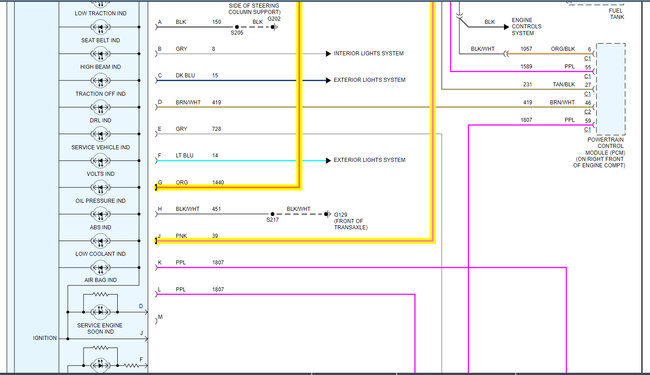Select the PPL 1807 wire at pin K
Viewport: 650px width, 375px height.
click(x=361, y=268)
